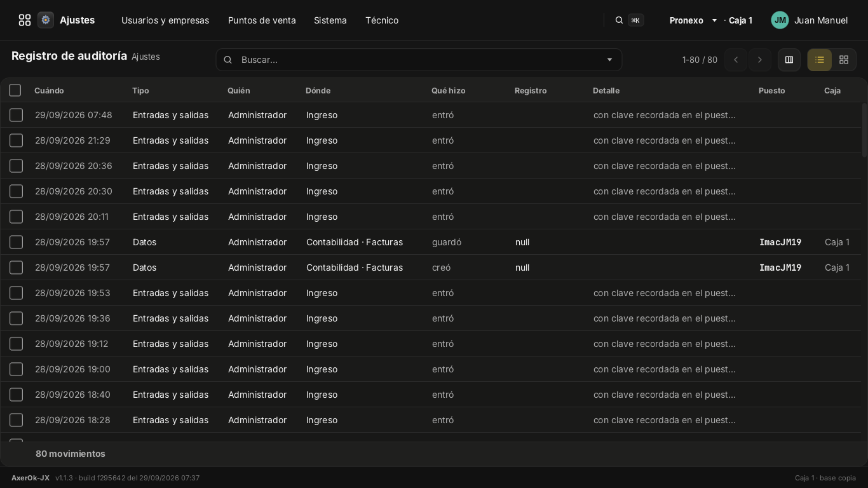The image size is (868, 488).
Task: Open the Pronexo company dropdown
Action: click(x=693, y=20)
